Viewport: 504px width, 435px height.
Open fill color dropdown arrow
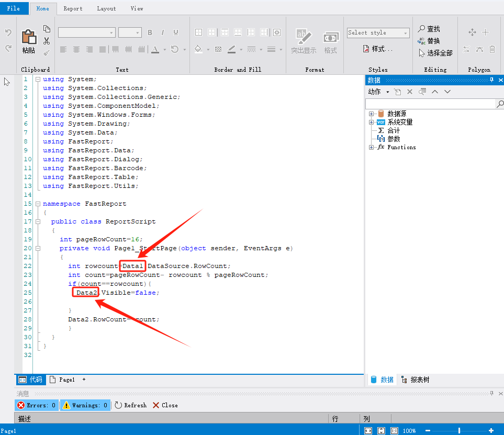208,50
